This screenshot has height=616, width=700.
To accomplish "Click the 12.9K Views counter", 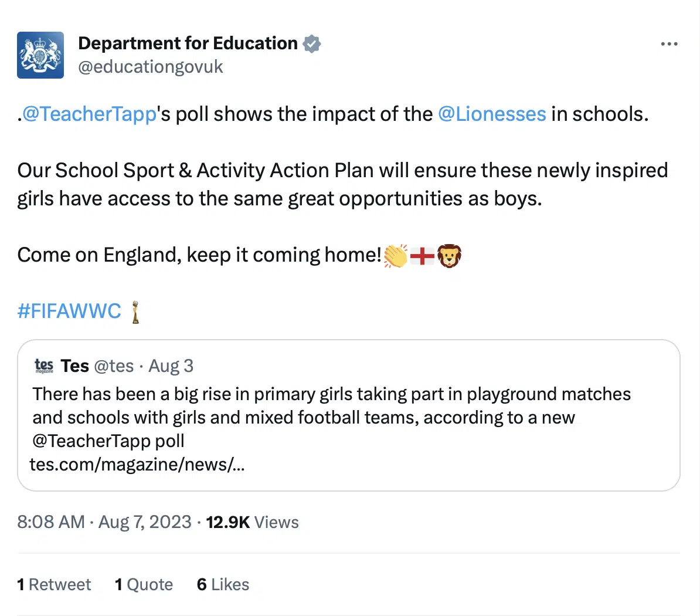I will tap(252, 522).
